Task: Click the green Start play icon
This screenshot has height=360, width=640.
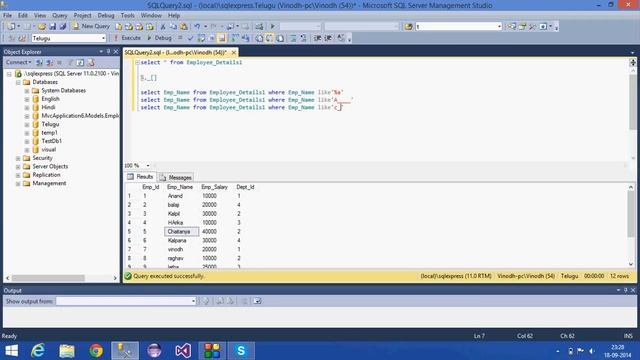Action: coord(273,27)
